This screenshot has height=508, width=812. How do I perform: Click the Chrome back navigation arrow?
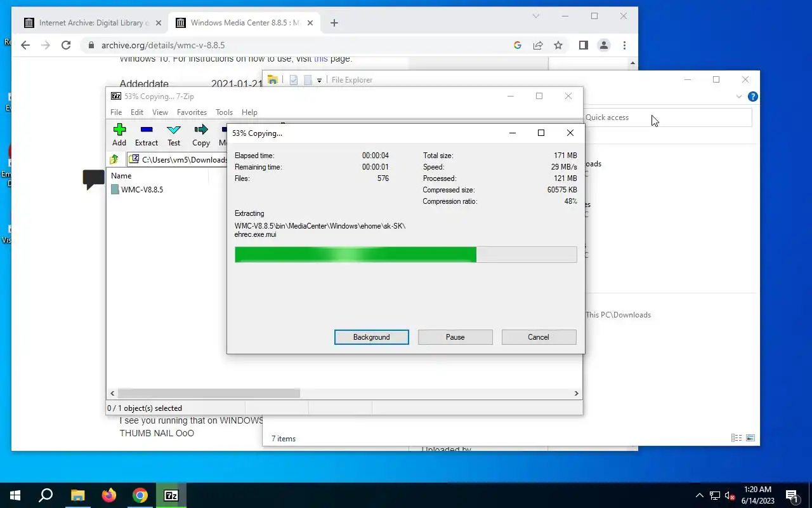coord(25,45)
